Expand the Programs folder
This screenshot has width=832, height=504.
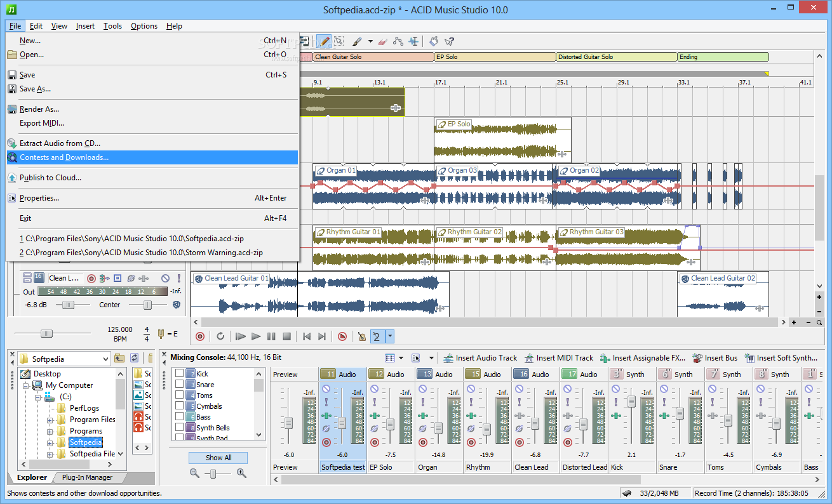pos(50,431)
